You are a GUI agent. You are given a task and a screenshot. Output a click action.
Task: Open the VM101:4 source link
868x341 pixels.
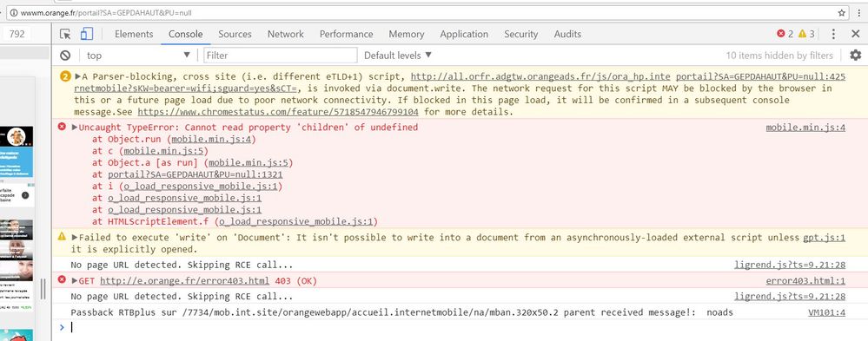(826, 313)
